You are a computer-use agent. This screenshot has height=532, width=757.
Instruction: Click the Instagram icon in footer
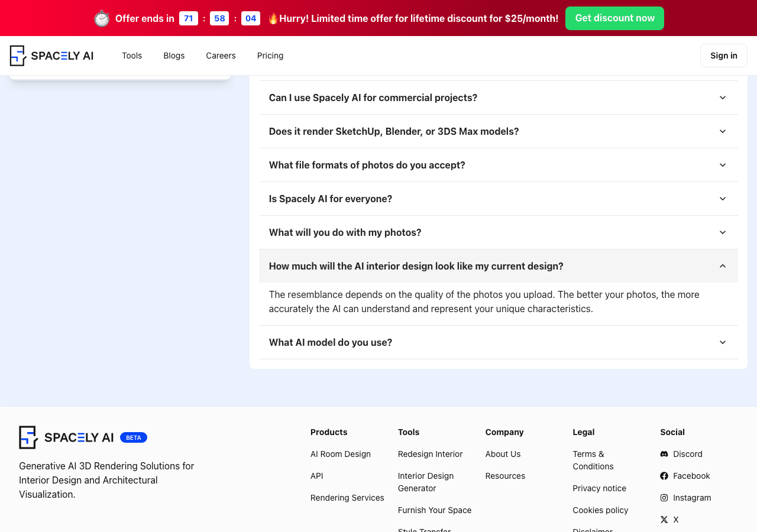pyautogui.click(x=664, y=498)
